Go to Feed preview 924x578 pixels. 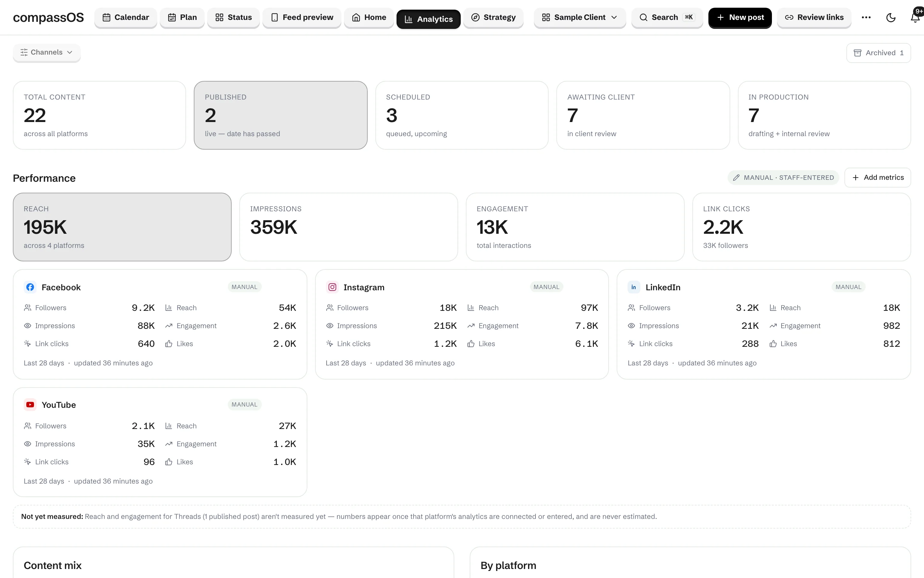(x=302, y=18)
